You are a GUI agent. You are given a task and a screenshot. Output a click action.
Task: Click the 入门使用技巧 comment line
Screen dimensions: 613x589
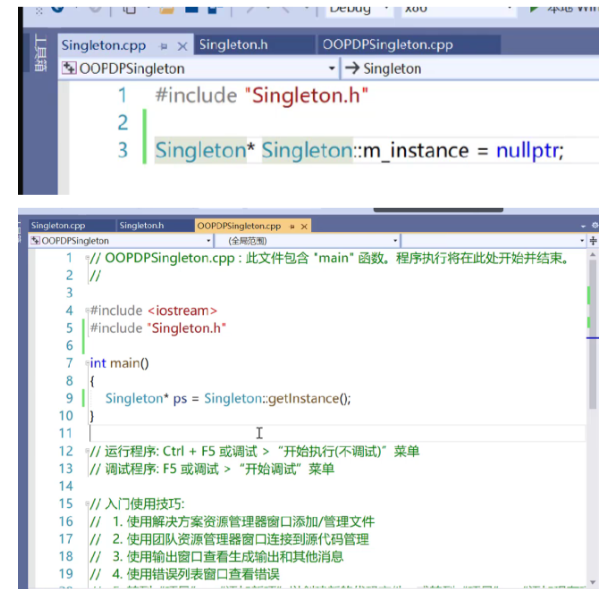tap(137, 504)
